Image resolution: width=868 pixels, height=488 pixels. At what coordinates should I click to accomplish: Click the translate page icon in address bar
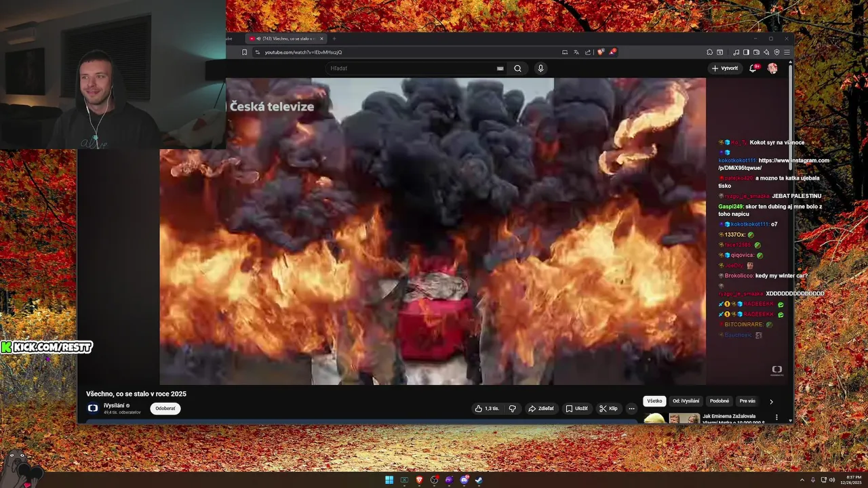point(576,52)
